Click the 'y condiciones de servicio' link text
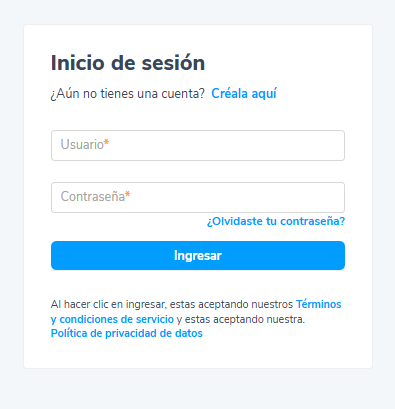The image size is (395, 409). pos(112,319)
